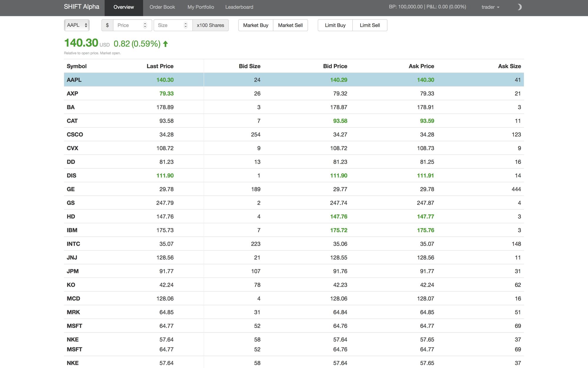Click JPM bid size 107

pyautogui.click(x=256, y=271)
